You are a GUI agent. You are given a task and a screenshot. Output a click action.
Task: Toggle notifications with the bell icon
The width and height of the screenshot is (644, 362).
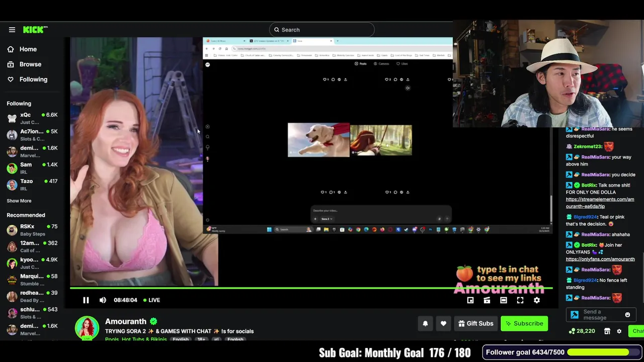[x=425, y=324]
